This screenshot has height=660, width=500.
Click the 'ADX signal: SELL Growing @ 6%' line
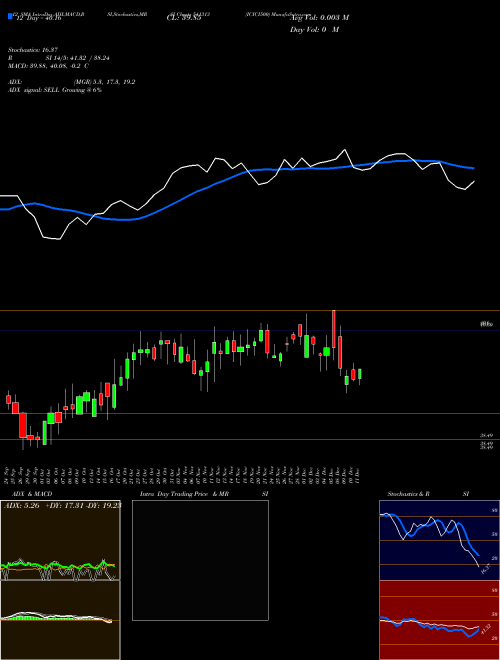click(55, 90)
